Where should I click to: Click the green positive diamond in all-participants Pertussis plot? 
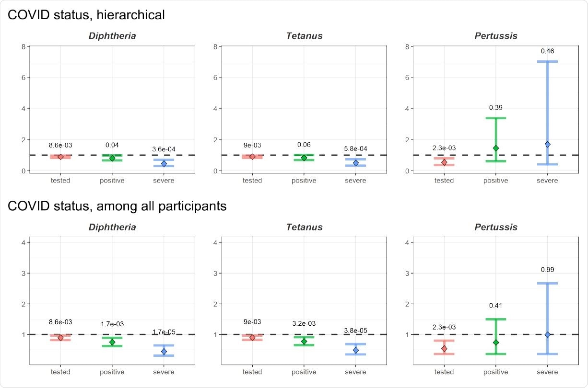[x=496, y=342]
